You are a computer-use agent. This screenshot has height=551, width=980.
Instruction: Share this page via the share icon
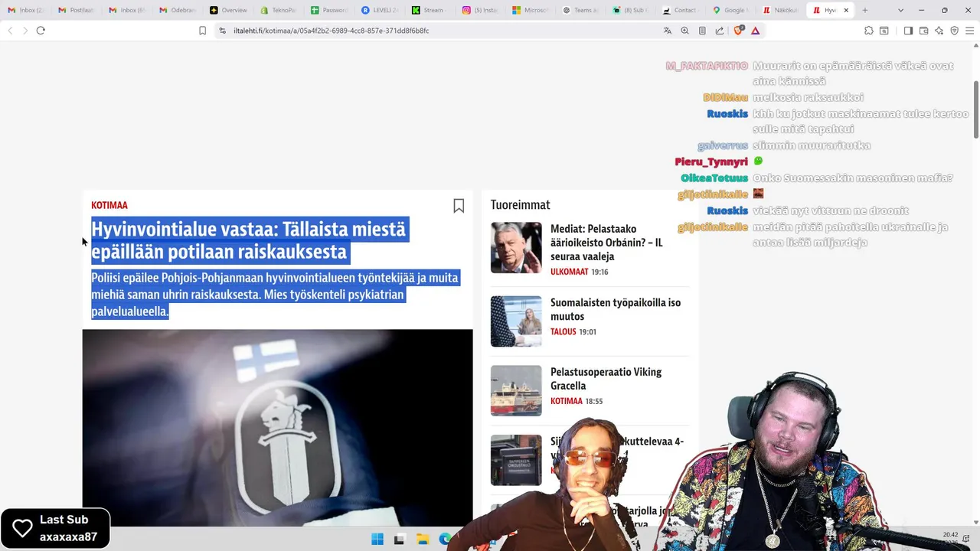pyautogui.click(x=720, y=31)
